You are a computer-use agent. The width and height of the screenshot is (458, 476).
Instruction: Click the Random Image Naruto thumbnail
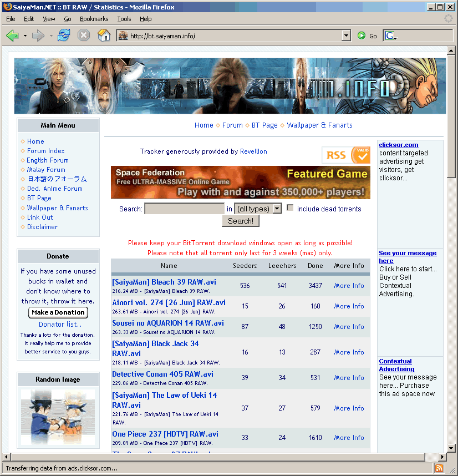pos(58,417)
